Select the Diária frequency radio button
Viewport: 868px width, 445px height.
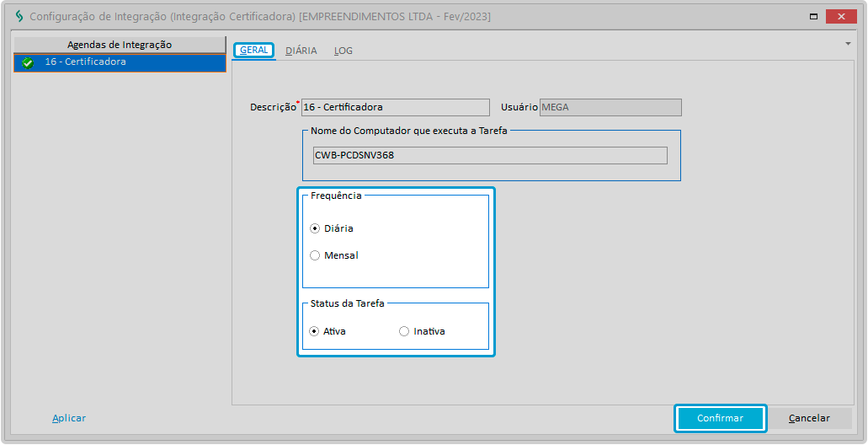315,228
